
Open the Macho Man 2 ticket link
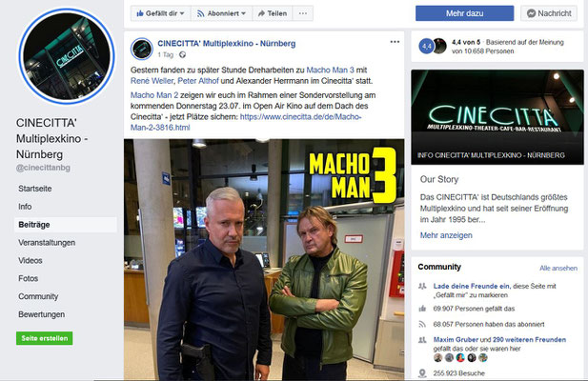coord(246,122)
